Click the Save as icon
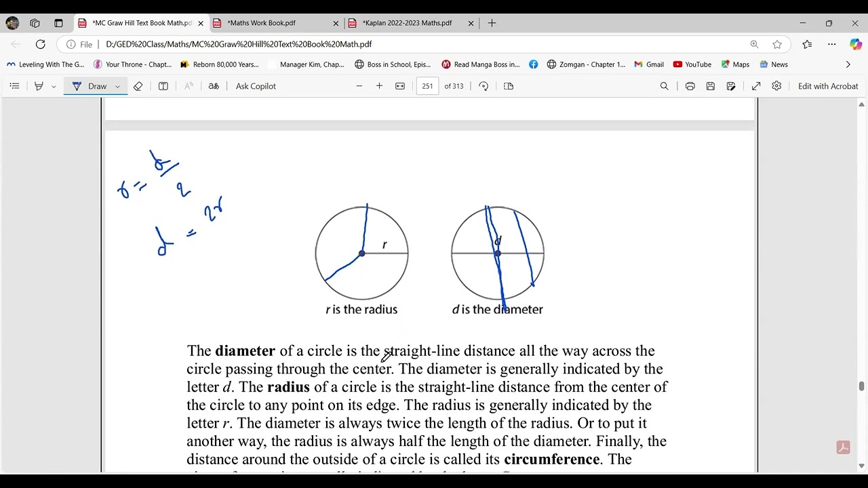Viewport: 868px width, 488px height. point(731,86)
